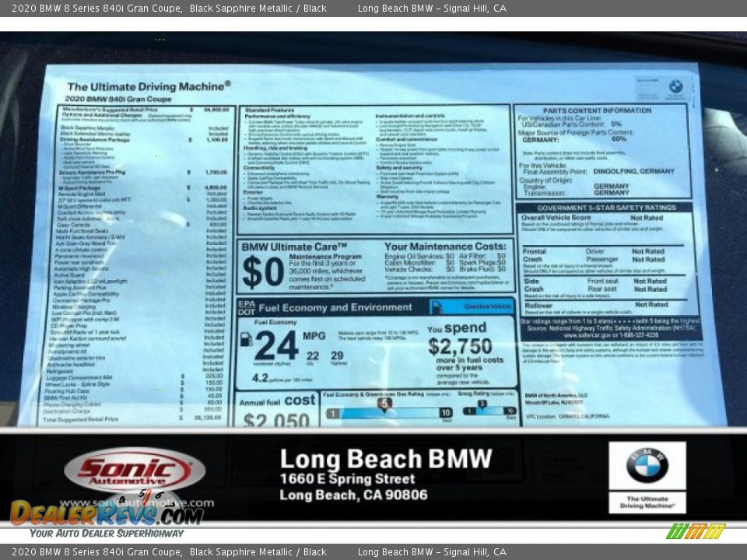Click the 'Your Maintenance Costs:' heading
This screenshot has width=747, height=560.
point(445,247)
